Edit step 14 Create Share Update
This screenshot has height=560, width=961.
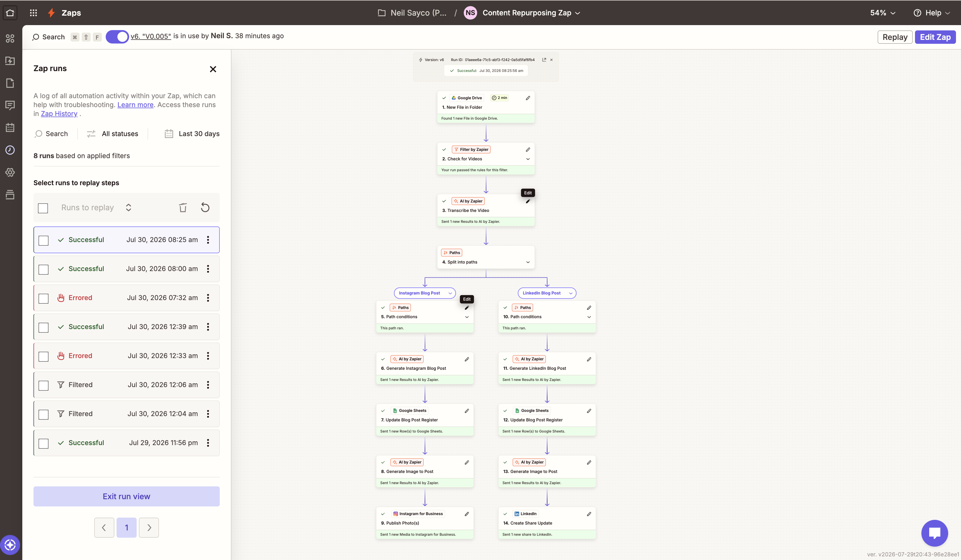pyautogui.click(x=589, y=514)
